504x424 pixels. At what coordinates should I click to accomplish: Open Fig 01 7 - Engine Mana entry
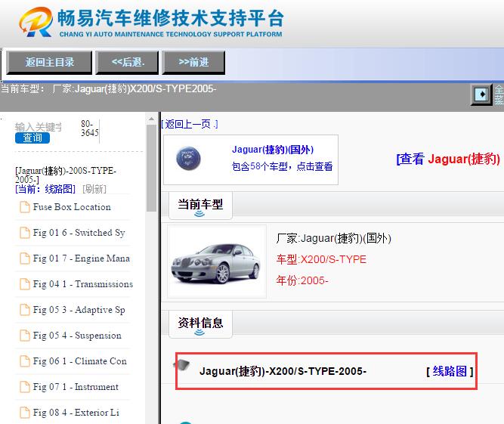point(82,258)
